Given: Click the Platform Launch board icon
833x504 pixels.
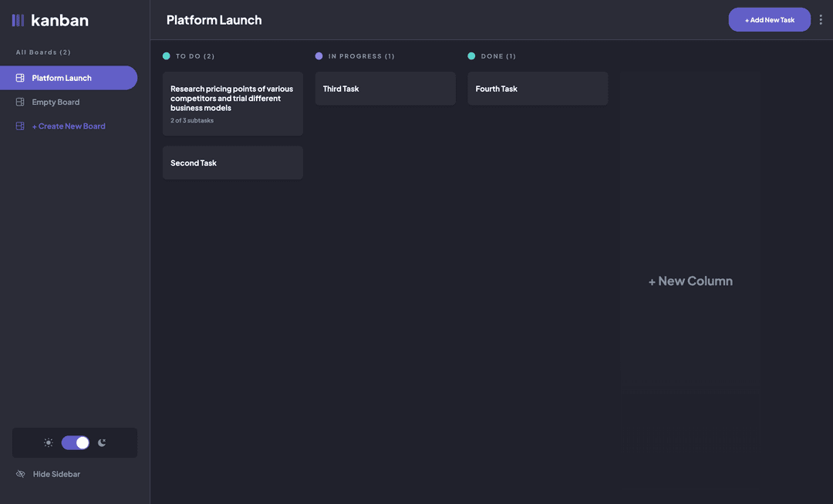Looking at the screenshot, I should pos(20,78).
